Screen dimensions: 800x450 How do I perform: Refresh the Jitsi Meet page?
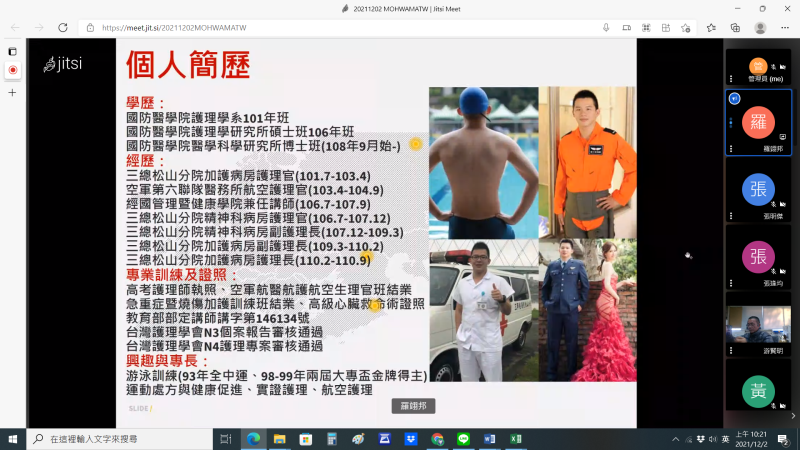tap(63, 28)
